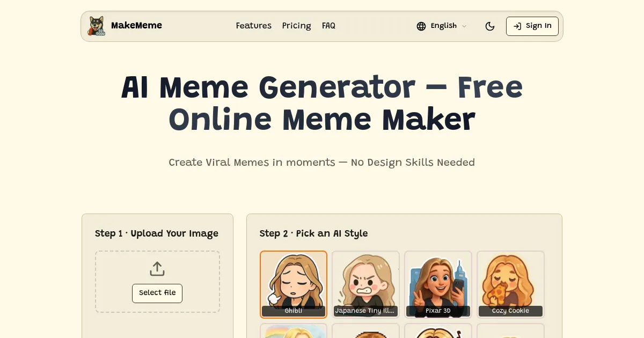The height and width of the screenshot is (338, 644).
Task: Click the sign-in arrow icon
Action: click(517, 26)
